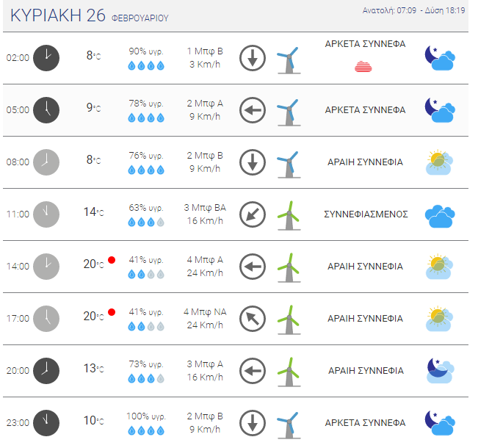Click the clock icon for 20:00
The height and width of the screenshot is (448, 478).
[x=46, y=371]
